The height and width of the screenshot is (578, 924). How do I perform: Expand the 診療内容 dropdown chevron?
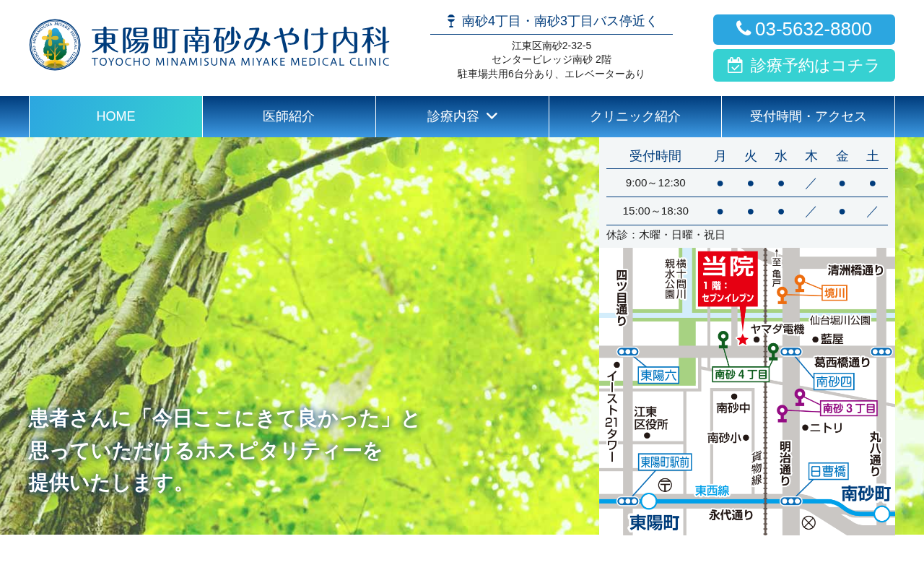[492, 116]
